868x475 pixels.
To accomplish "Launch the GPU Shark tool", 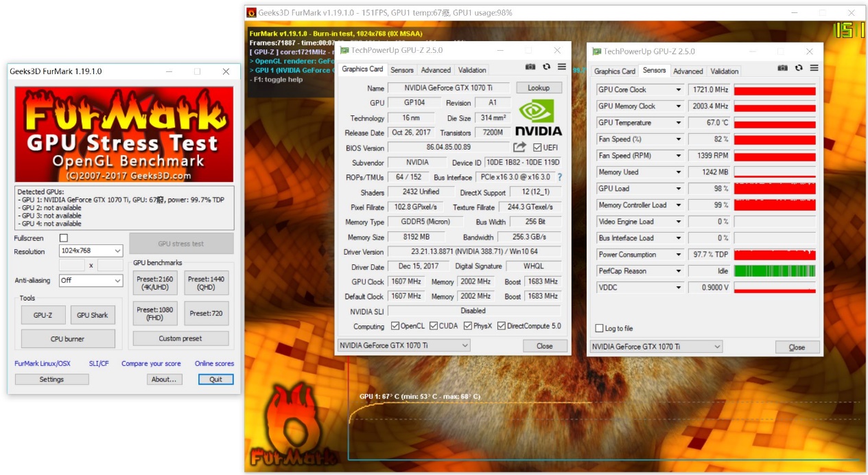I will pos(93,315).
